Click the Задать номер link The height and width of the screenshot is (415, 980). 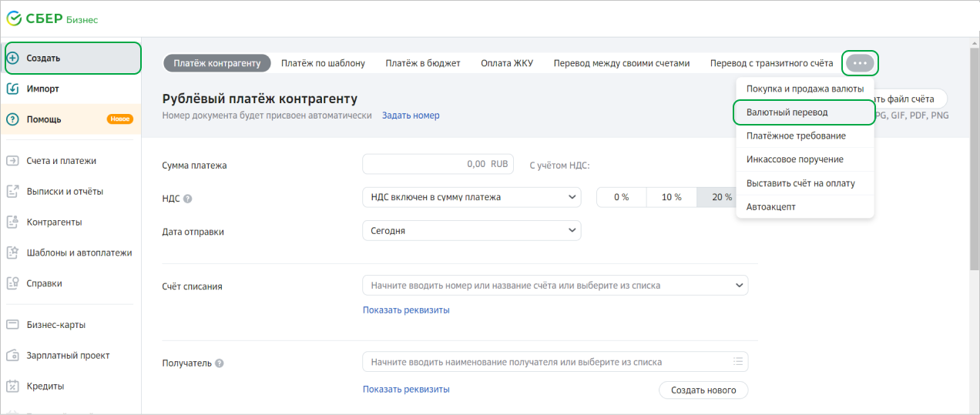click(411, 115)
